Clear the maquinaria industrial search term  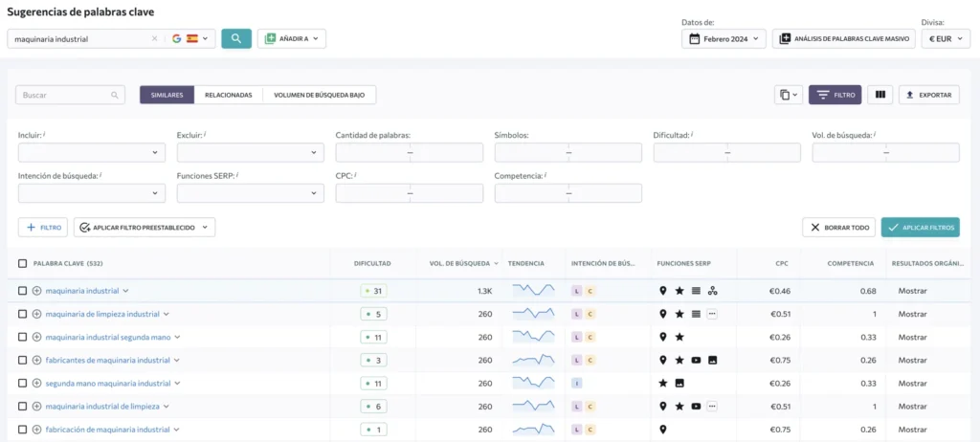[154, 39]
